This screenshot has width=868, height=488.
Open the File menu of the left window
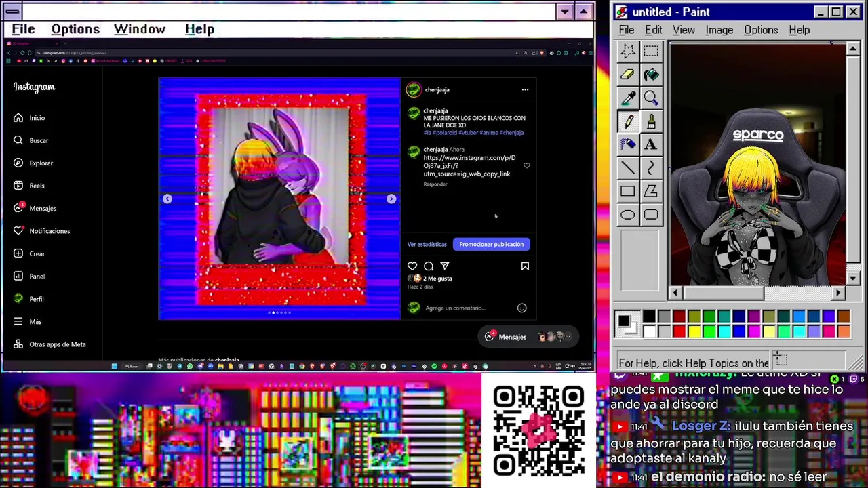point(23,29)
